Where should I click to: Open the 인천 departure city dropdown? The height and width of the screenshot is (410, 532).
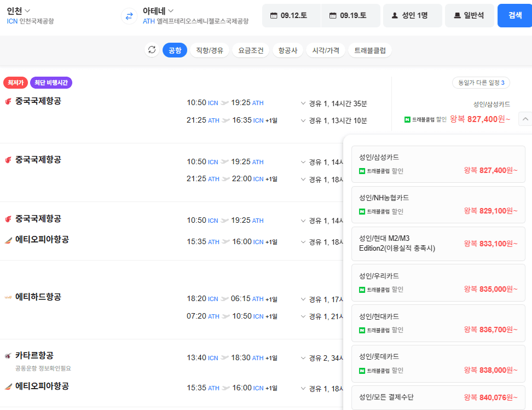click(x=18, y=11)
